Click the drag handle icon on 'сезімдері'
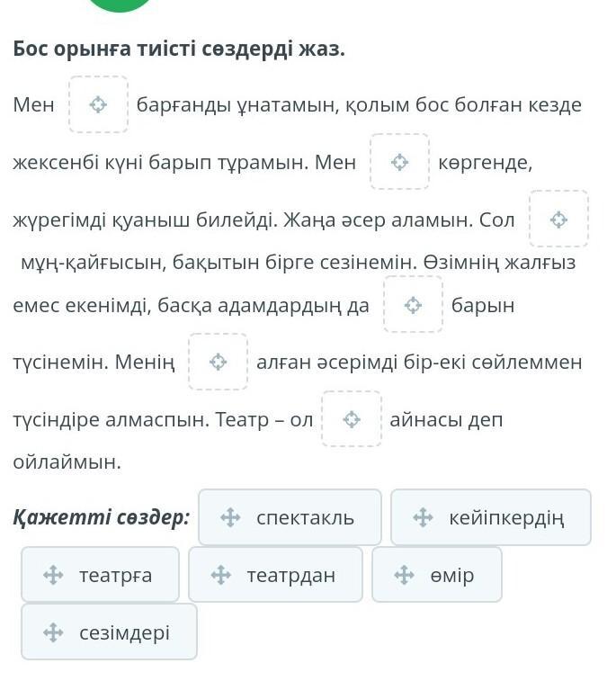The image size is (616, 681). (x=53, y=632)
